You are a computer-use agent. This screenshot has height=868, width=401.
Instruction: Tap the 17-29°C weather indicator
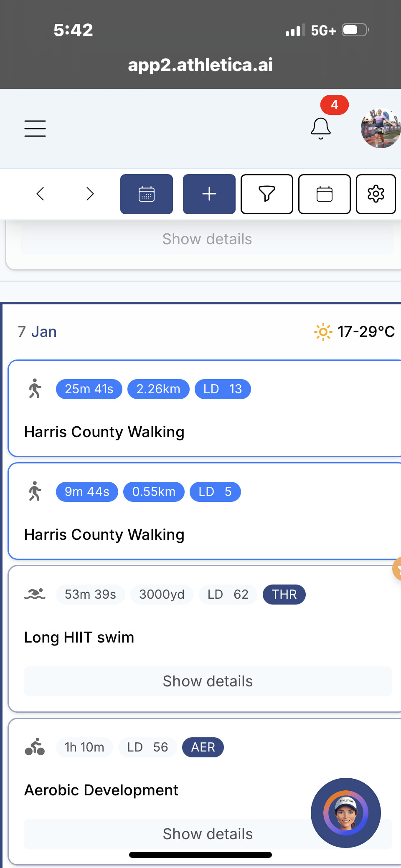click(x=355, y=332)
